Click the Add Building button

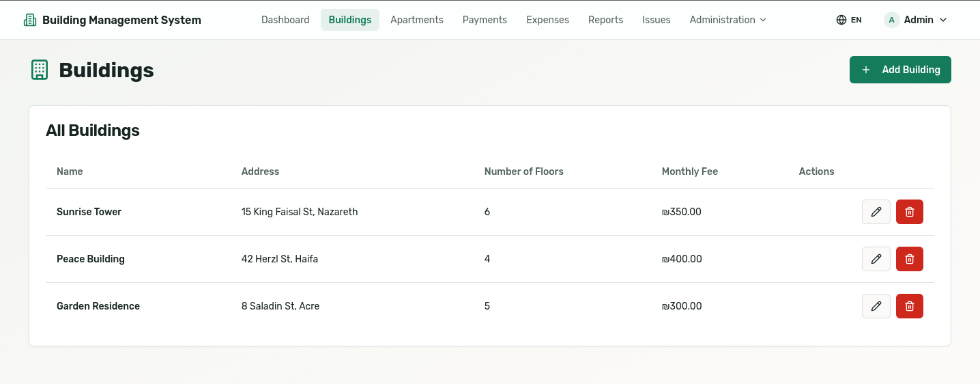tap(899, 70)
